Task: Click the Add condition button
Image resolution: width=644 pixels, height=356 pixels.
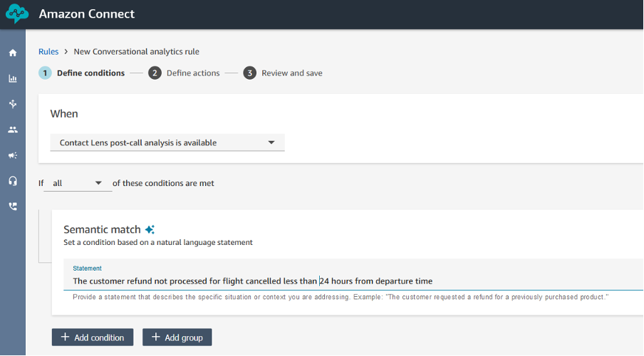Action: (x=93, y=337)
